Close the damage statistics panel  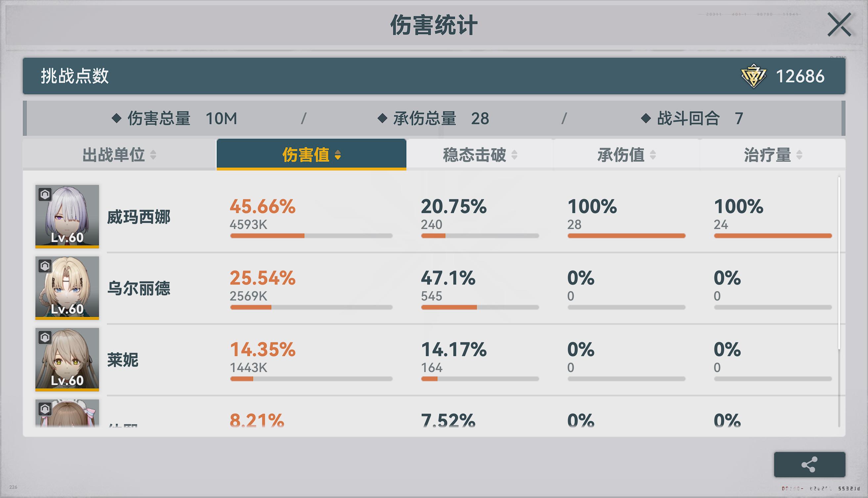click(x=839, y=25)
